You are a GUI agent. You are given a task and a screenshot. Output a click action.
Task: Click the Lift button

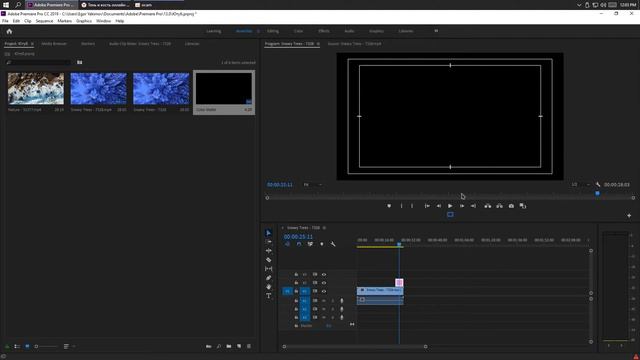tap(487, 206)
